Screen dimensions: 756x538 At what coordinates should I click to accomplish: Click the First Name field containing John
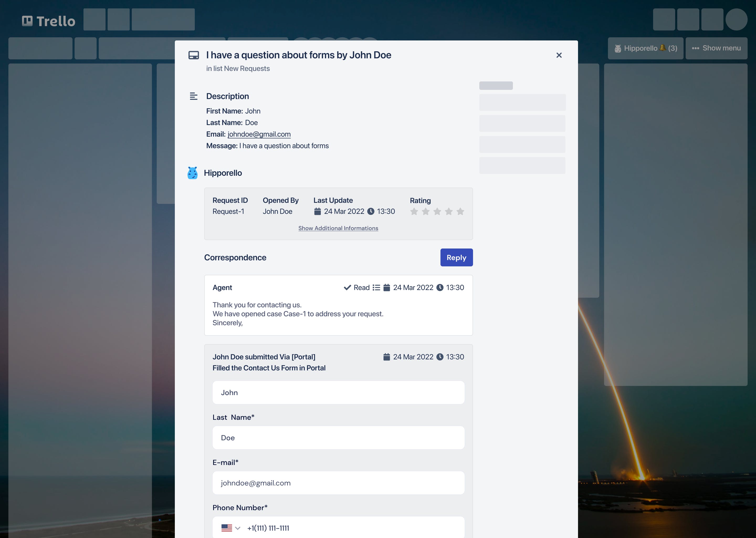(x=338, y=392)
